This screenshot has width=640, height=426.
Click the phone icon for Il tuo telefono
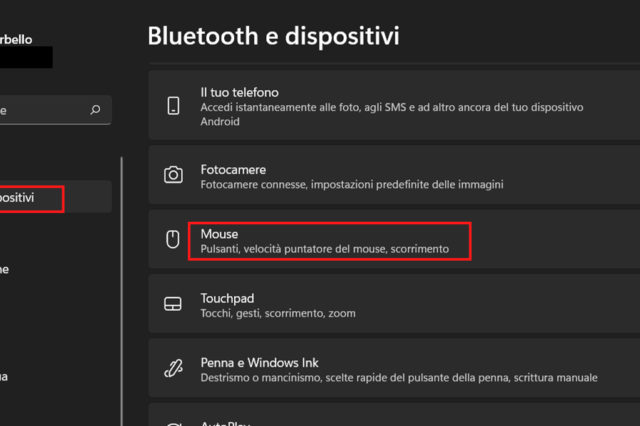[173, 106]
